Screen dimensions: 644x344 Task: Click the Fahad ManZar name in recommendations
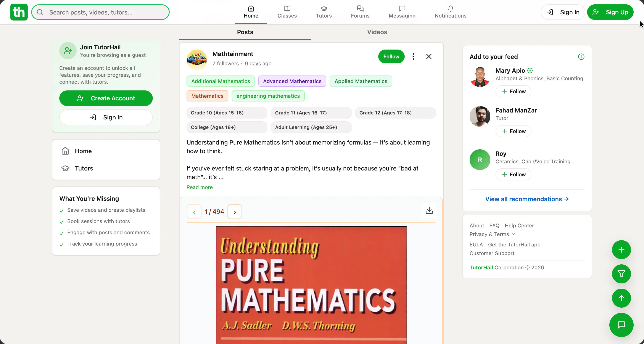(516, 110)
